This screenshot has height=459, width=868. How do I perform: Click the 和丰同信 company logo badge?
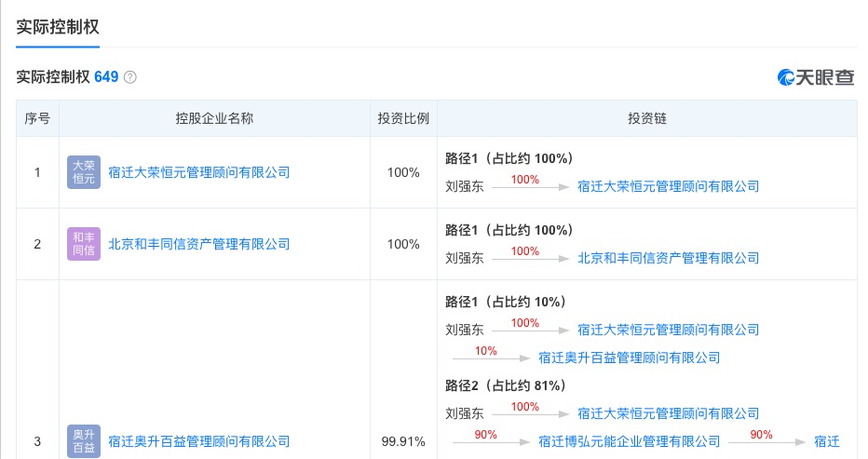click(83, 244)
